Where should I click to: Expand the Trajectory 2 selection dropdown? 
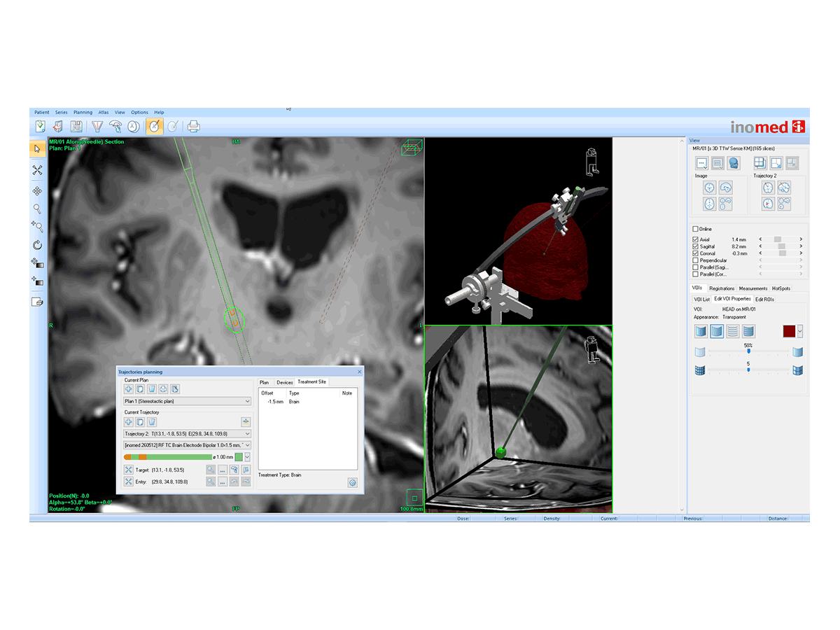[187, 434]
